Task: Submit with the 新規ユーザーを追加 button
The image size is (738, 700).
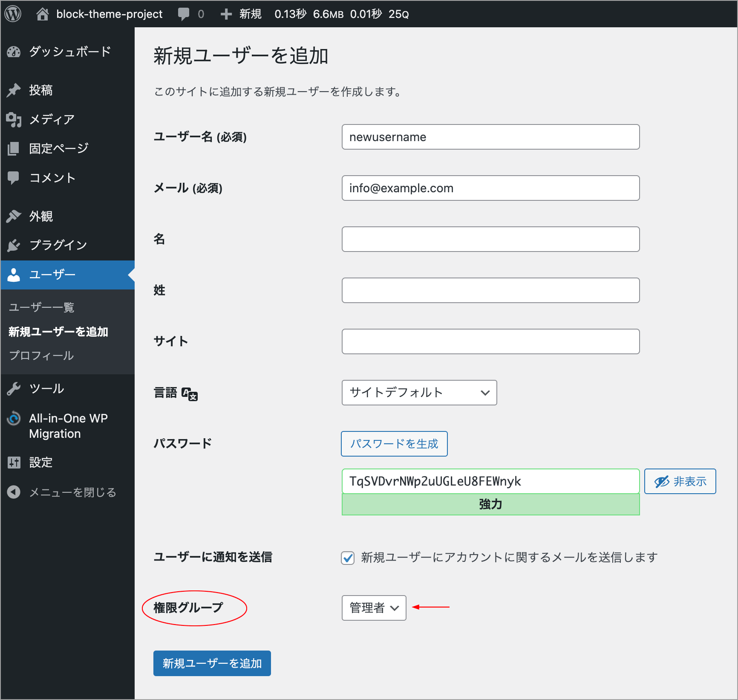Action: (x=212, y=663)
